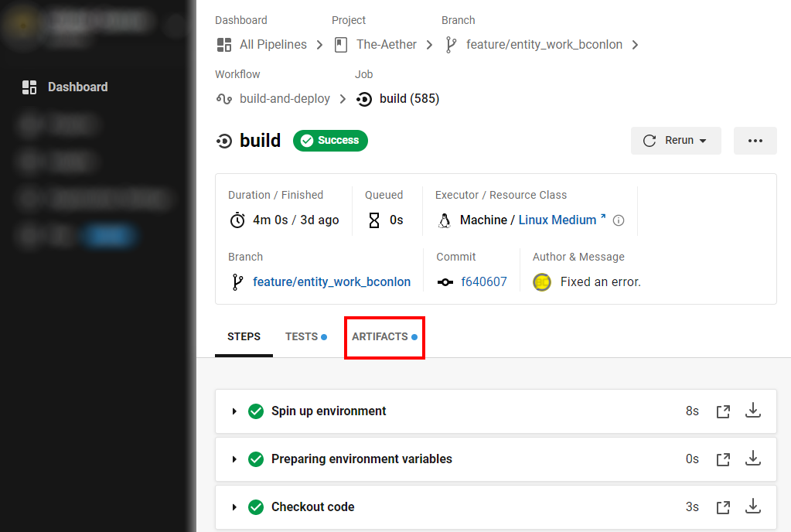The image size is (791, 532).
Task: Download Spin up environment step output
Action: 752,411
